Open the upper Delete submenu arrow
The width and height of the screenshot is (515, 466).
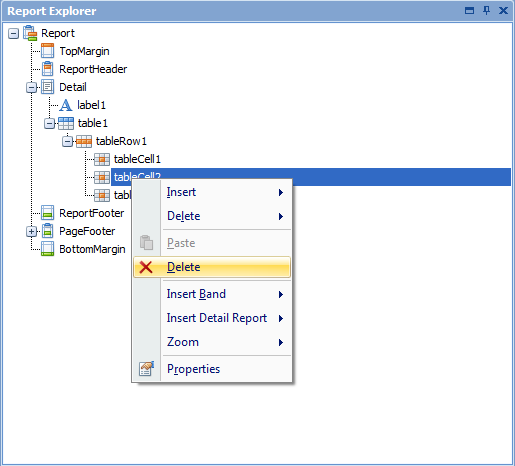coord(281,216)
